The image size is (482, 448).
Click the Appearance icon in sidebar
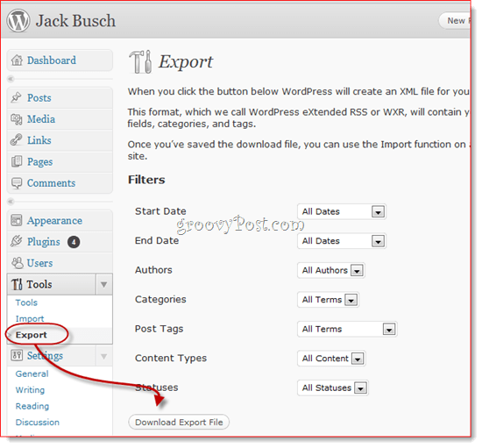point(17,220)
